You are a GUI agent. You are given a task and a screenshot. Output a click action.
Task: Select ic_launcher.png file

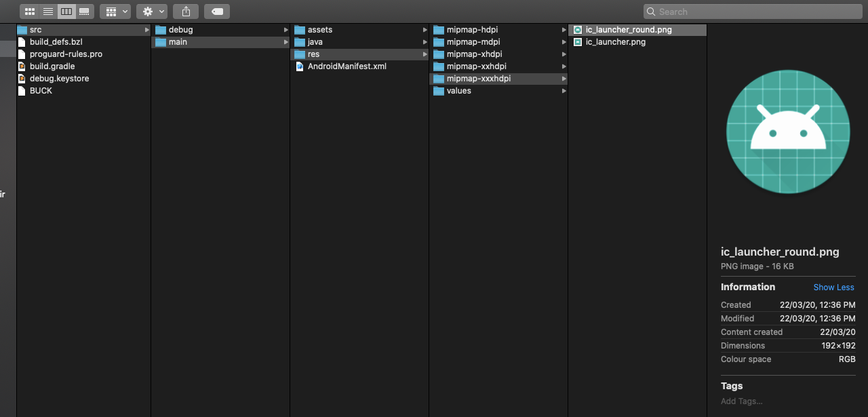tap(637, 42)
